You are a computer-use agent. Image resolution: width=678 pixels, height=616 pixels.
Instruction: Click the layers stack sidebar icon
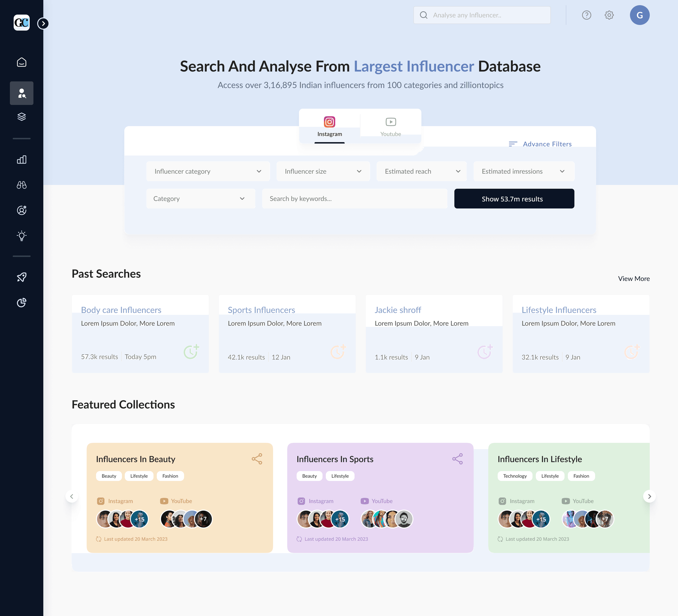(x=21, y=117)
